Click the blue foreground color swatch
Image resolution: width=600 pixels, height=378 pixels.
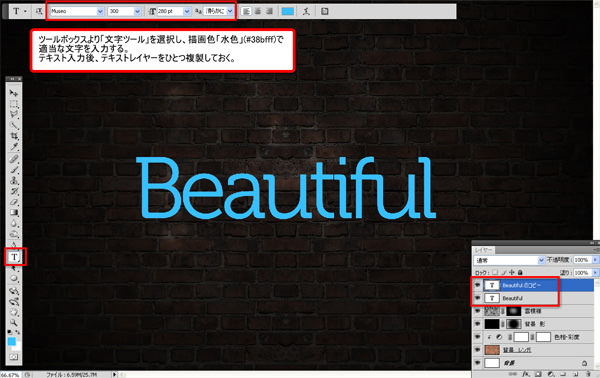tap(11, 341)
